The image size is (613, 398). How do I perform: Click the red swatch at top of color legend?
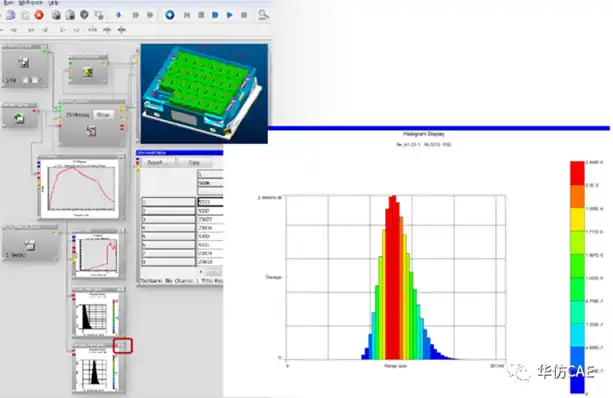(x=577, y=172)
